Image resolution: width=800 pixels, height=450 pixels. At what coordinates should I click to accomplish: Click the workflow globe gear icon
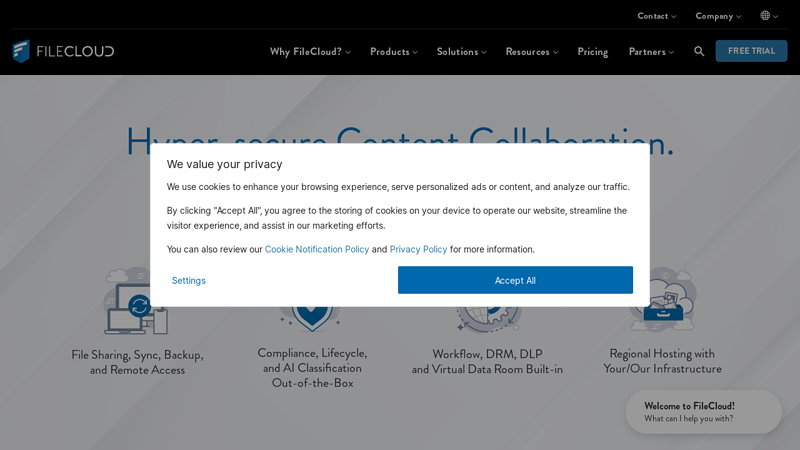pos(489,320)
